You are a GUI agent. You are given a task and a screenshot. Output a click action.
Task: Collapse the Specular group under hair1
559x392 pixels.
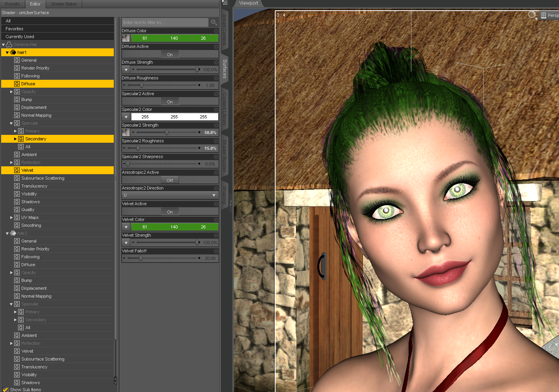point(11,123)
